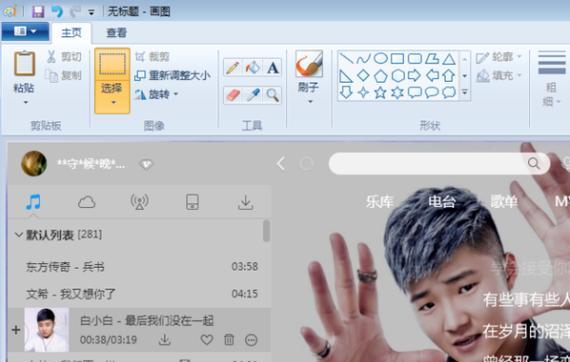This screenshot has height=362, width=570.
Task: Open the 选择 selection dropdown arrow
Action: [x=113, y=102]
